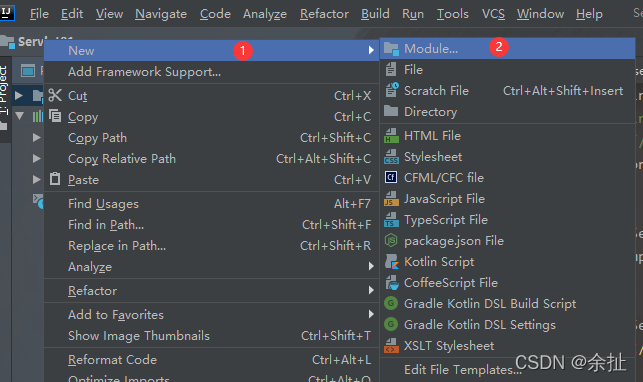Open the Build menu
The image size is (643, 382).
coord(375,14)
